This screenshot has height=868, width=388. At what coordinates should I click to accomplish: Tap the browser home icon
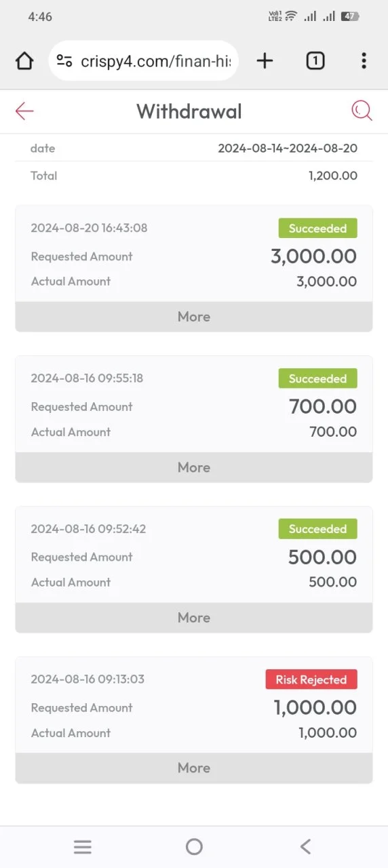(x=24, y=61)
